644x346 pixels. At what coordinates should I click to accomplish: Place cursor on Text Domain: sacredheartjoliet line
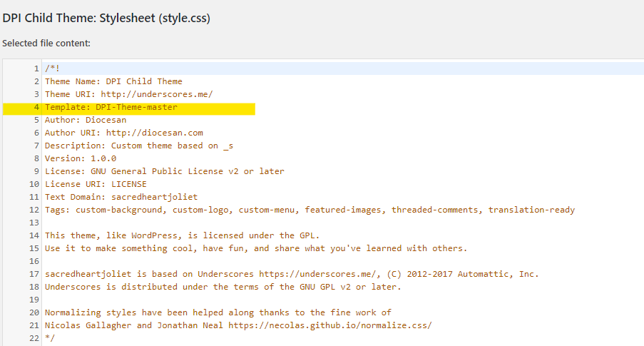click(x=121, y=197)
